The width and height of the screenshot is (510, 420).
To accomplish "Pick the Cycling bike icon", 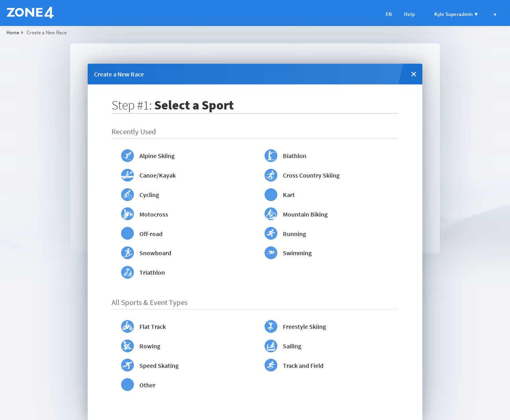I will coord(127,195).
